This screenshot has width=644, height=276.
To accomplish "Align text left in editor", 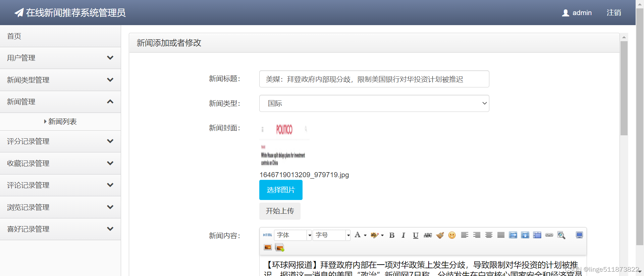I will pyautogui.click(x=465, y=235).
